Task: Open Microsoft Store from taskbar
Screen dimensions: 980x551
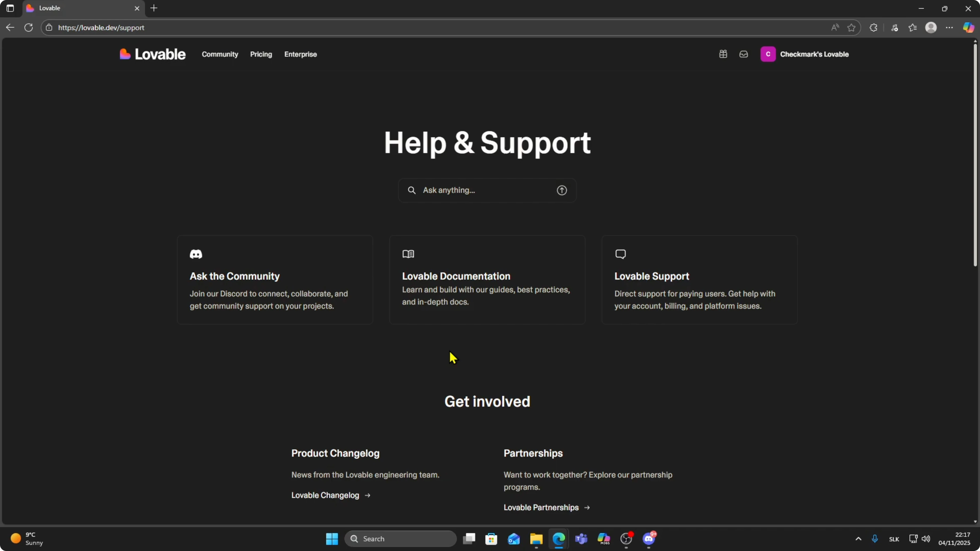Action: 491,539
